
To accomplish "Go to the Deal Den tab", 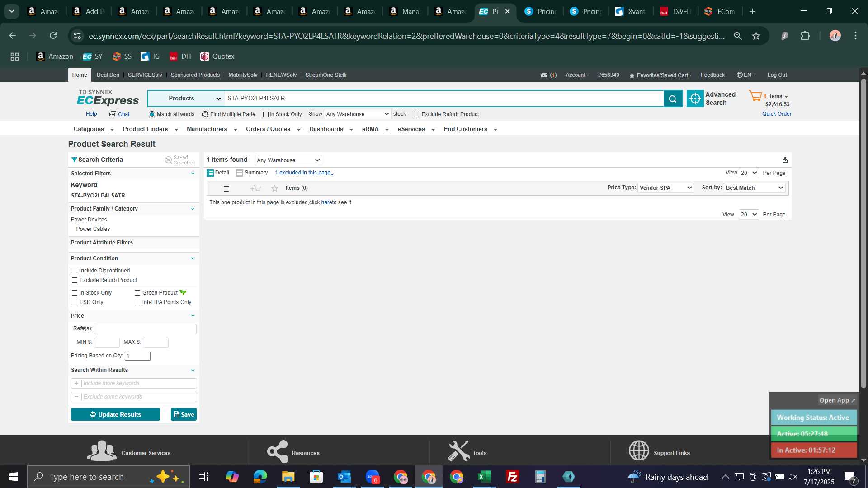I will click(x=108, y=75).
